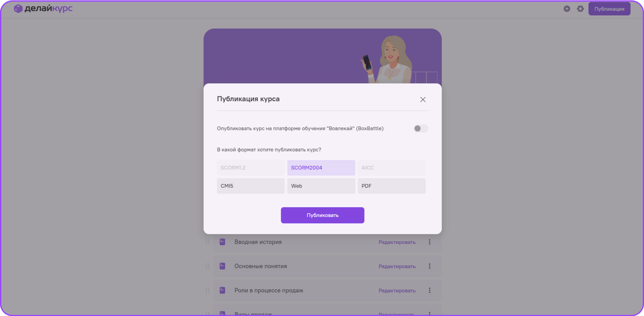Choose the Web publication format
644x316 pixels.
[x=321, y=186]
